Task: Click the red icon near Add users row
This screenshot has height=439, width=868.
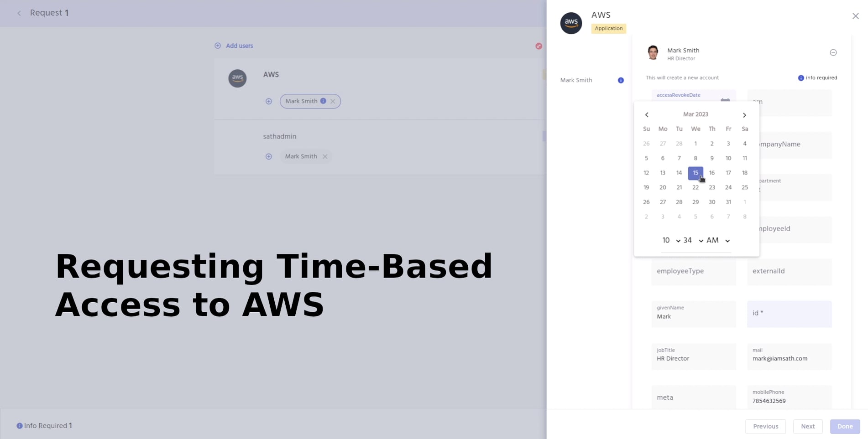Action: tap(539, 46)
